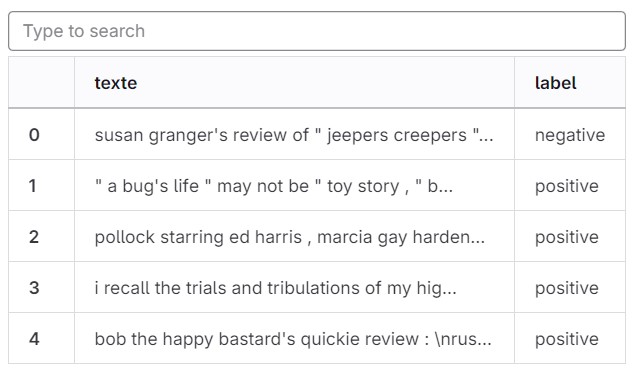Open the susan granger's review text cell
The width and height of the screenshot is (638, 377).
(294, 135)
